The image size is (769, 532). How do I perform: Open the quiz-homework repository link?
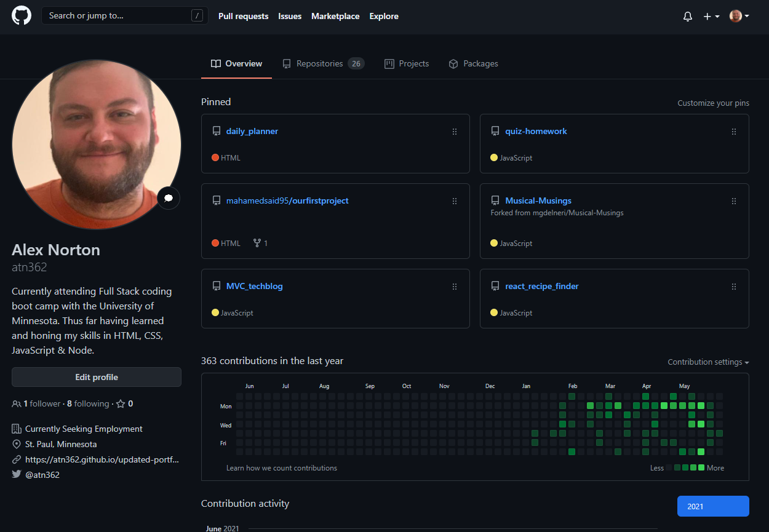tap(536, 131)
